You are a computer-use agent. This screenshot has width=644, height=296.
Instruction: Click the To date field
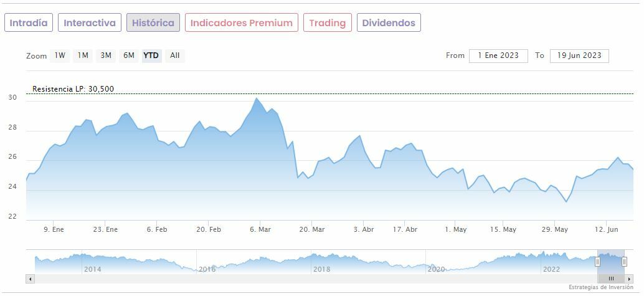(579, 55)
